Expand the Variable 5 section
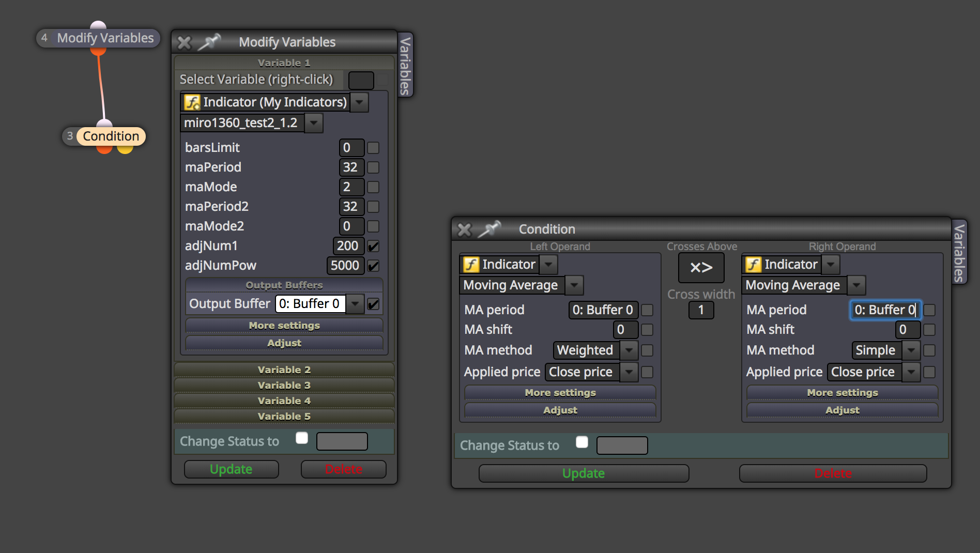This screenshot has width=980, height=553. [x=284, y=416]
